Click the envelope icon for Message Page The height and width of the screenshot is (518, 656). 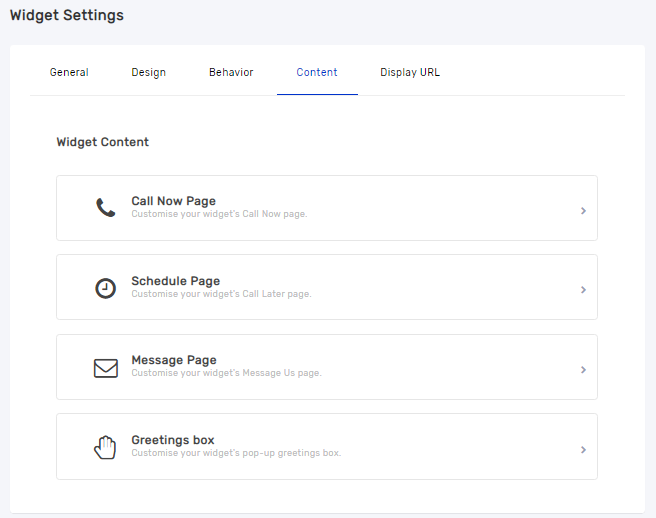(106, 368)
